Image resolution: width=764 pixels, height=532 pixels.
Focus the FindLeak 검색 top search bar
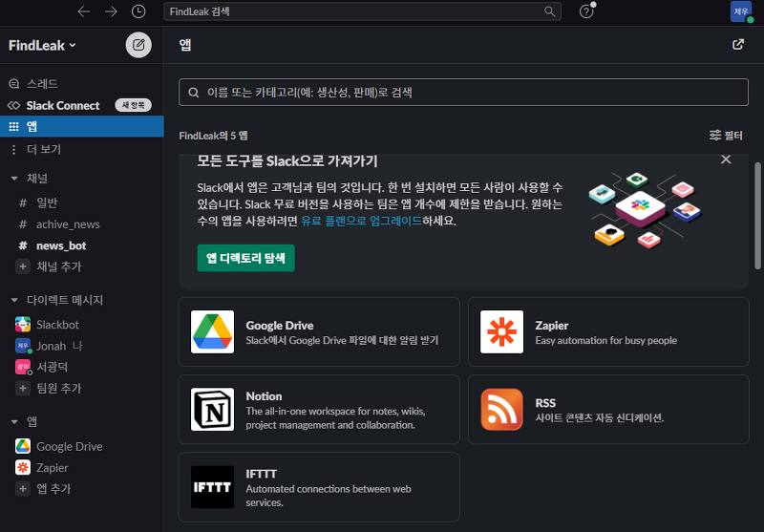362,11
